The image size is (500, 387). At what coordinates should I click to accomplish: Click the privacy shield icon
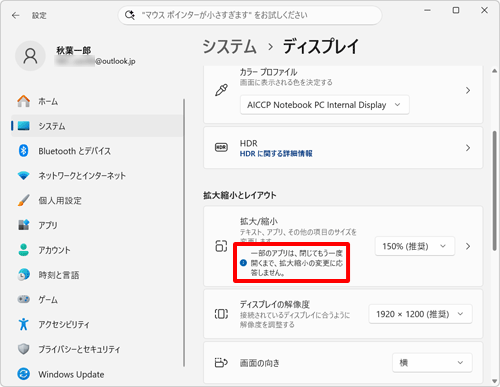click(x=23, y=349)
